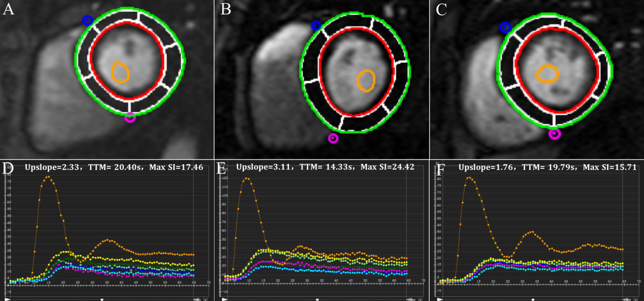644x301 pixels.
Task: Click the magenta inferior marker in panel B
Action: 333,138
